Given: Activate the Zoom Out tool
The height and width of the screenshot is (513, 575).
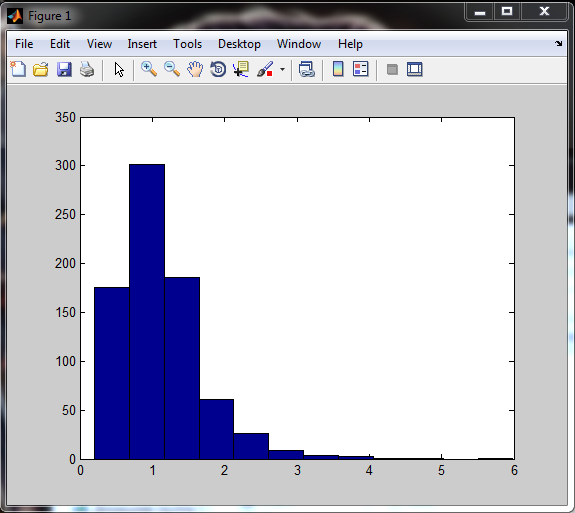Looking at the screenshot, I should click(172, 69).
